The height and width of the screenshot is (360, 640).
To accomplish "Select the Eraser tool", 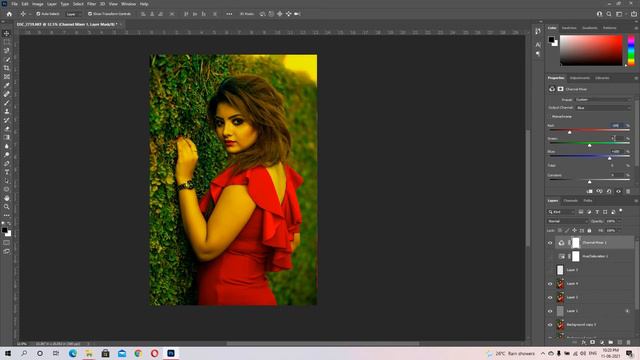I will pos(7,129).
